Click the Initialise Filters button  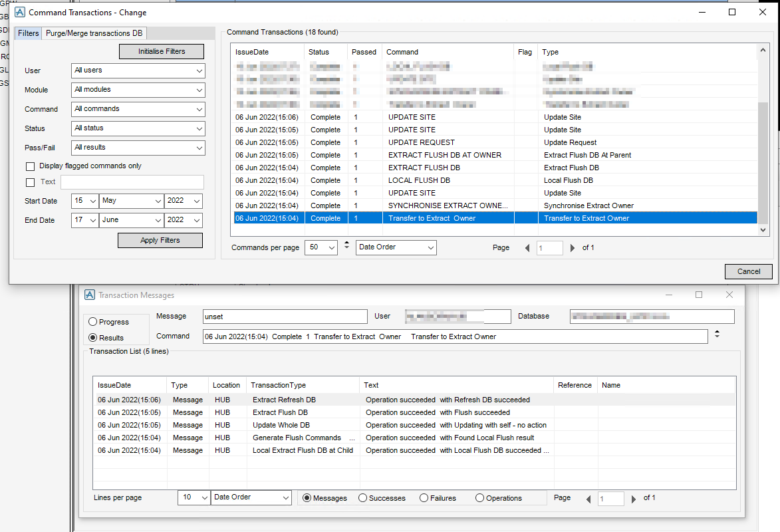point(162,51)
